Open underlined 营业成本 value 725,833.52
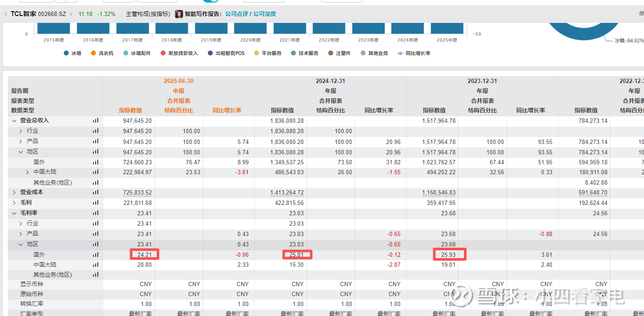This screenshot has width=644, height=316. pyautogui.click(x=137, y=192)
